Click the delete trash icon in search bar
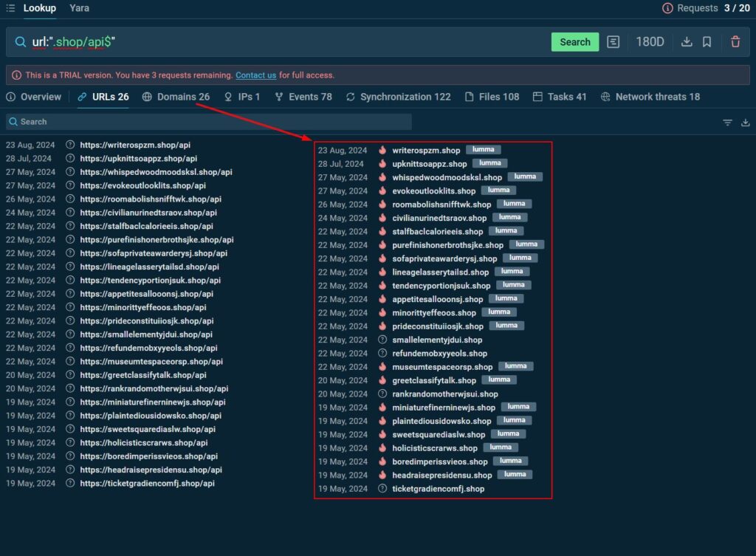 (735, 42)
